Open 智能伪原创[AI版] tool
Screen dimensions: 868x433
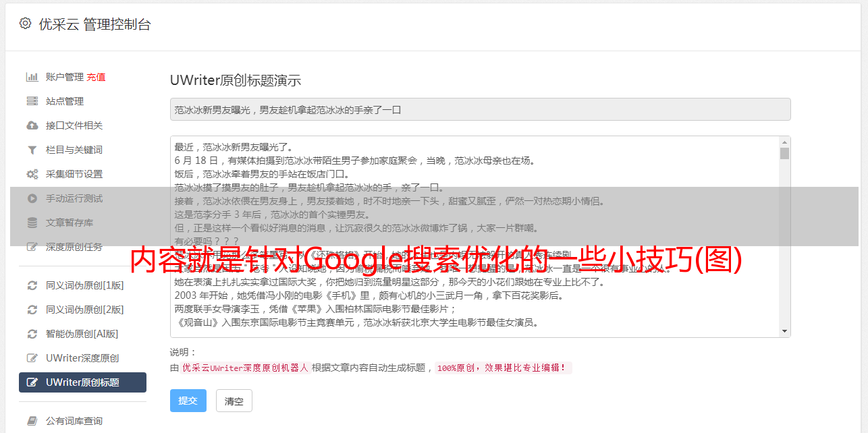point(82,334)
